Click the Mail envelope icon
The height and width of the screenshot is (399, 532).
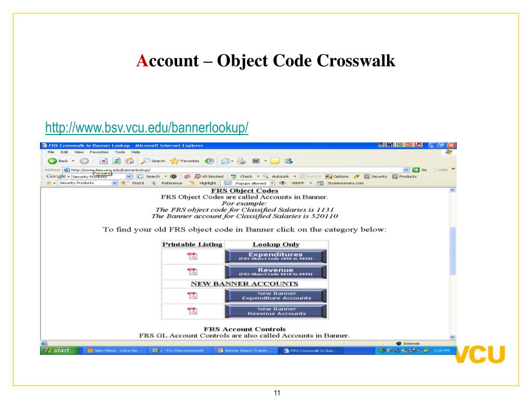pos(225,161)
